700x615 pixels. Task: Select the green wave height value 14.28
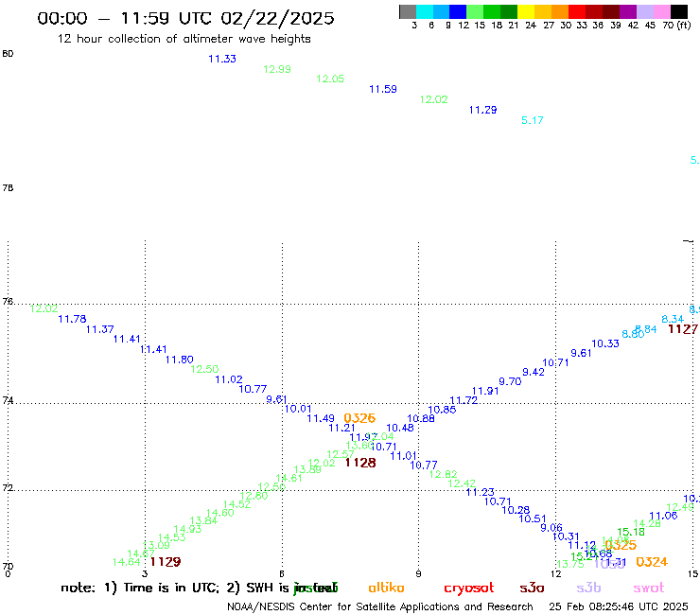[647, 523]
